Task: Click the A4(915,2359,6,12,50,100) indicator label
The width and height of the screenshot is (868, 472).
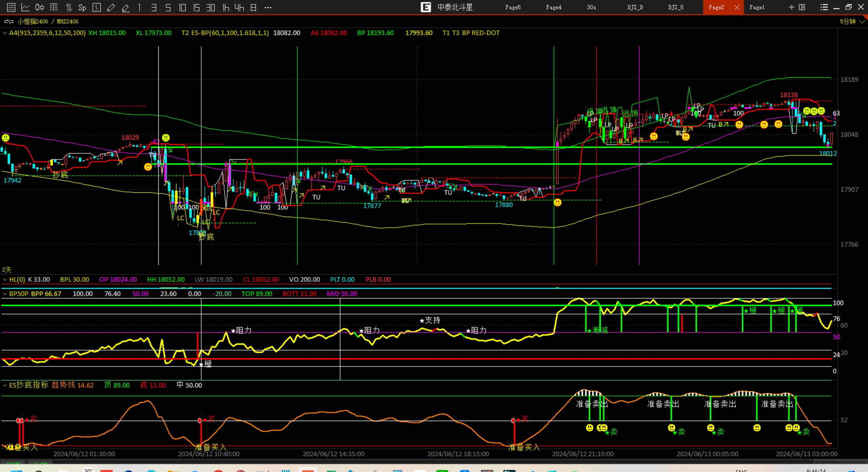Action: 47,33
